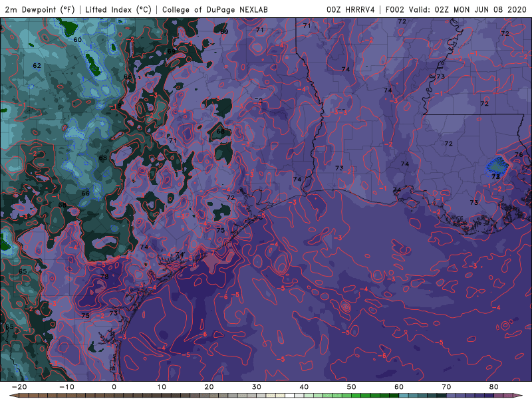The height and width of the screenshot is (399, 532).
Task: Click the '40' colorbar scale label
Action: pyautogui.click(x=304, y=387)
